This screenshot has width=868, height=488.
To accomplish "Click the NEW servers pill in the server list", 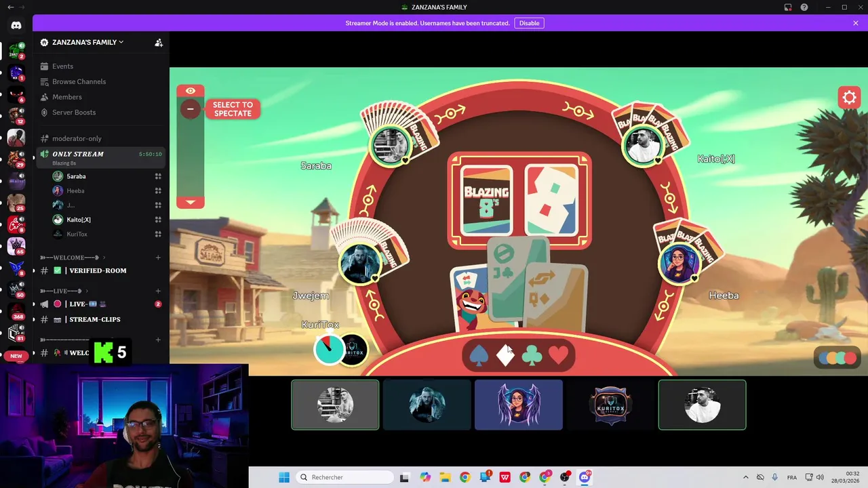I will [x=16, y=356].
